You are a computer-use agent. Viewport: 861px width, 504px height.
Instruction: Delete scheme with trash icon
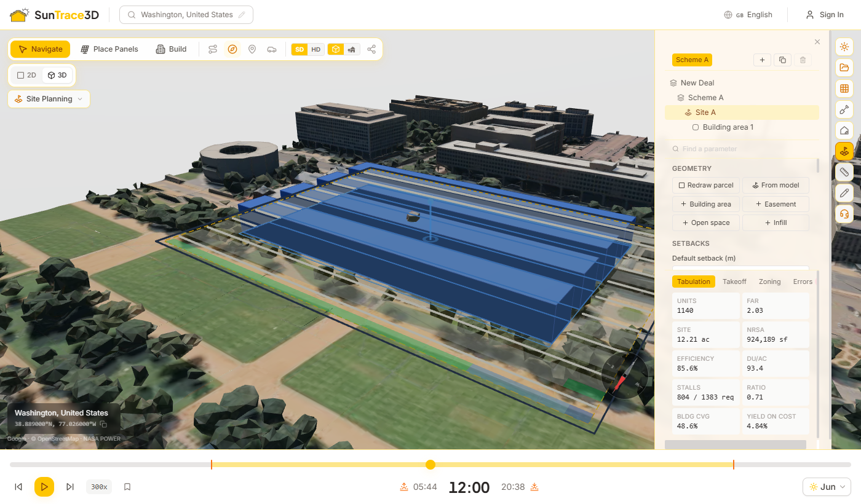[803, 60]
